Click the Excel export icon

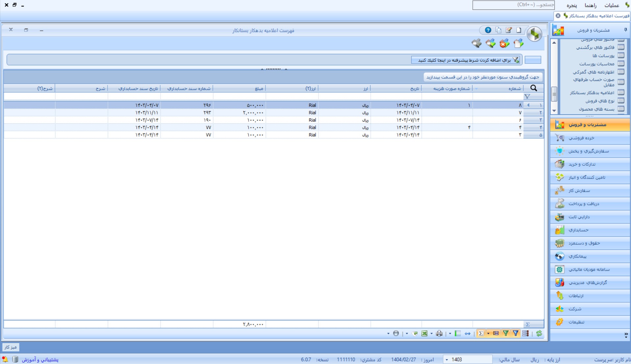(x=424, y=333)
